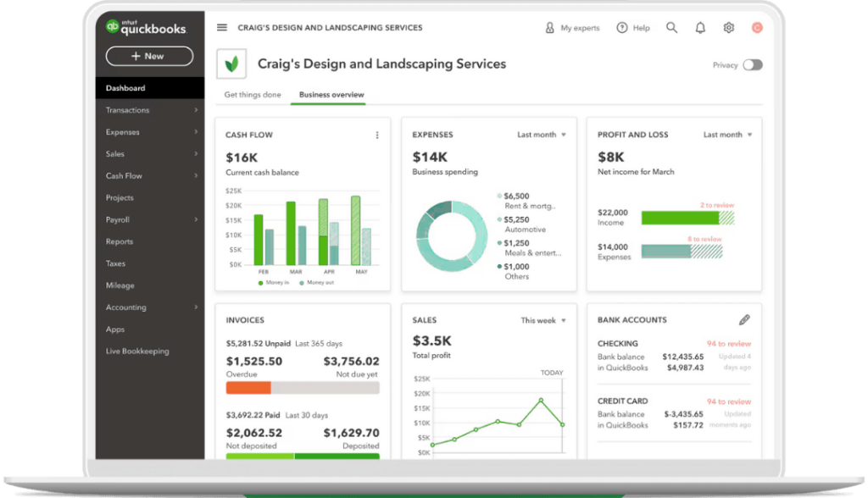Toggle the Money out chart legend
This screenshot has width=868, height=498.
pos(319,282)
